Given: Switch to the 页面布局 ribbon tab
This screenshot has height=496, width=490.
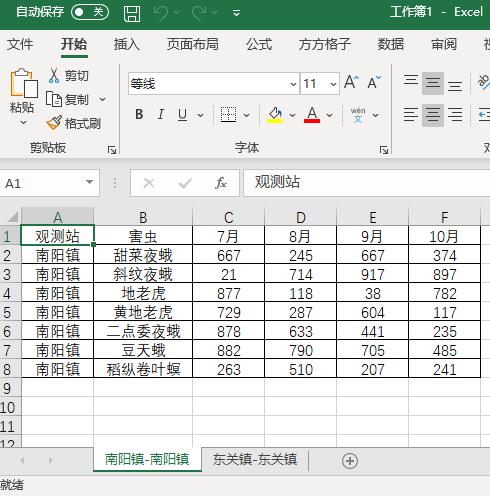Looking at the screenshot, I should click(193, 44).
